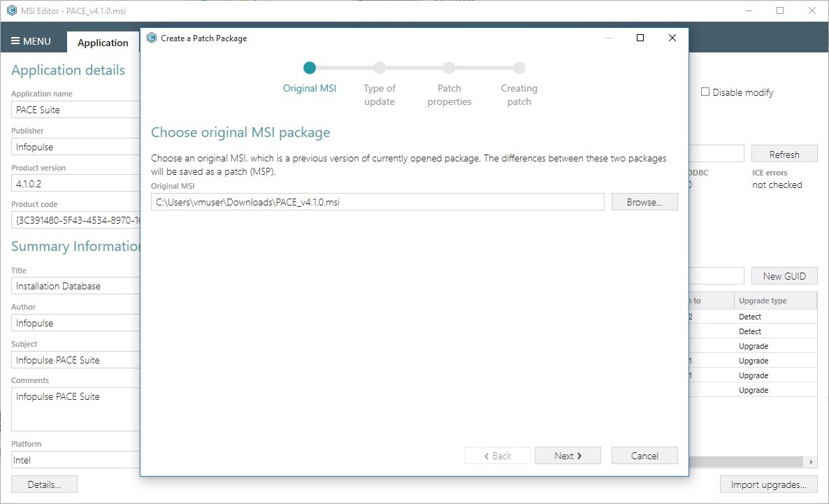Click the Details... button

click(45, 484)
